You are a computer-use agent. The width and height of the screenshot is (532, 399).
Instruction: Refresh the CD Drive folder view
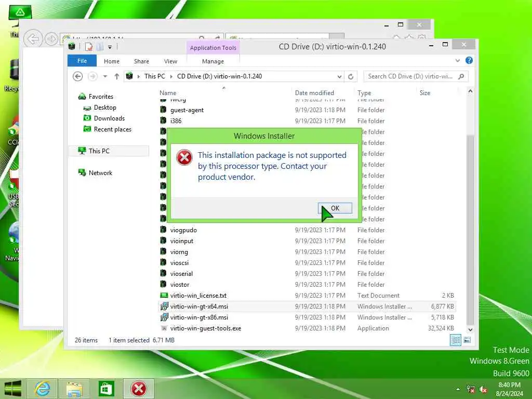click(351, 77)
